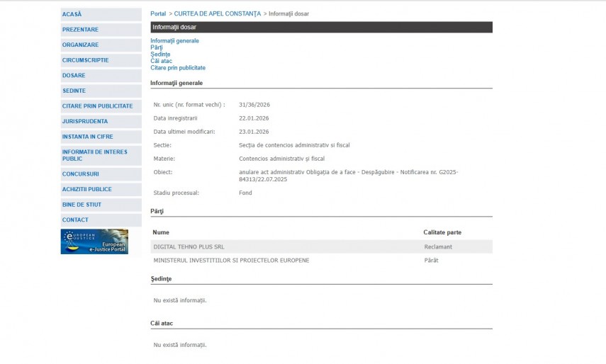Open the CONTACT sidebar item

click(75, 220)
